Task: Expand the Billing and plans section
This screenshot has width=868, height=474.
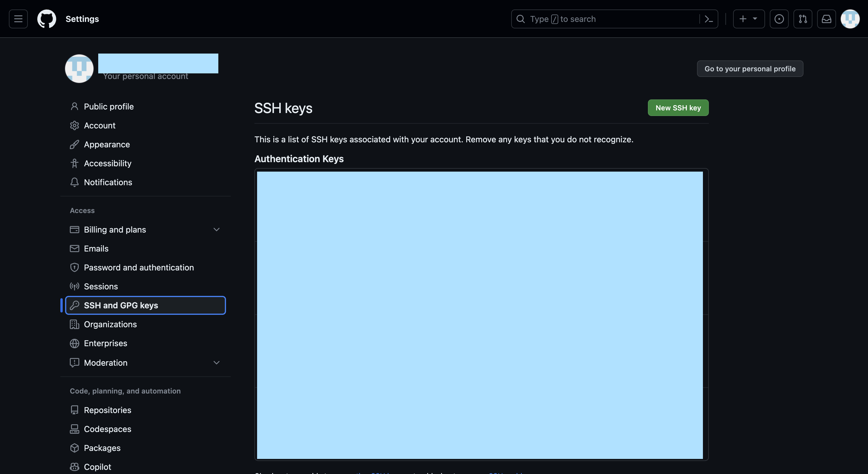Action: (x=216, y=229)
